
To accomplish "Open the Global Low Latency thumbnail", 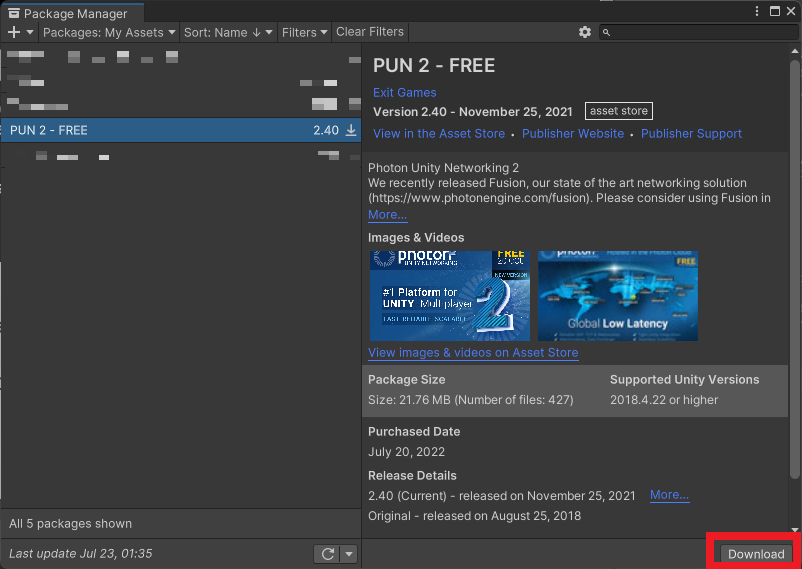I will point(618,296).
